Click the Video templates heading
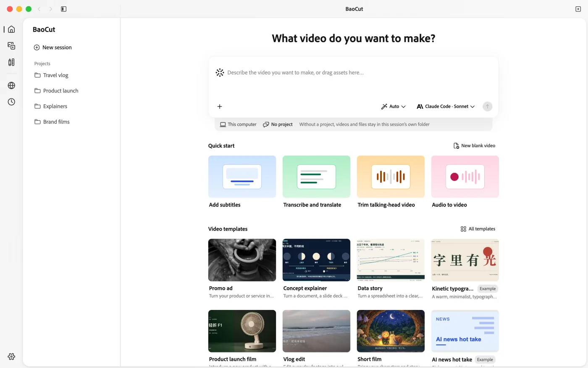This screenshot has width=588, height=368. click(228, 229)
